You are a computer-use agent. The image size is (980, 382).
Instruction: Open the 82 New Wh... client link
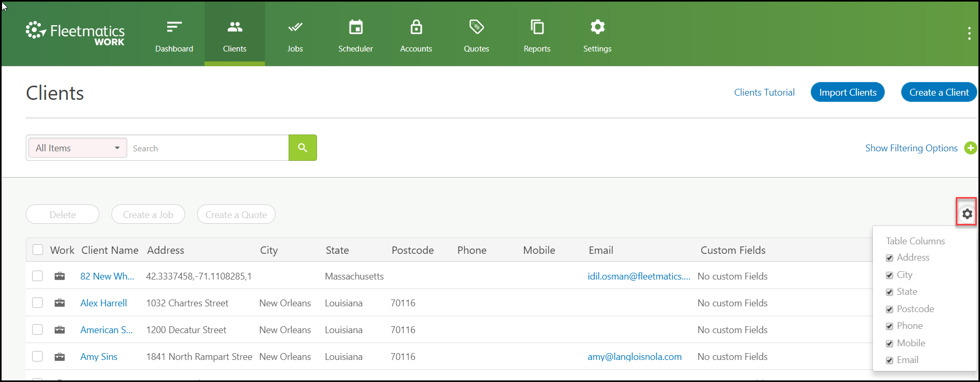[x=107, y=276]
